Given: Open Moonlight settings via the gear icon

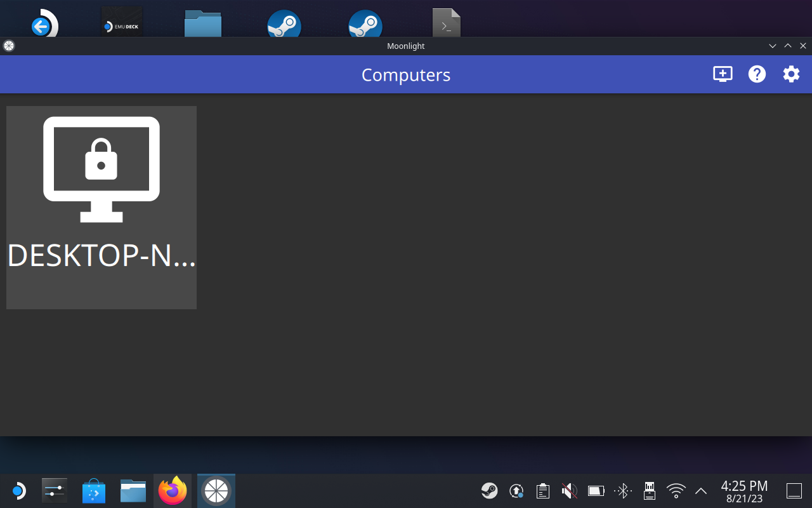Looking at the screenshot, I should point(791,74).
